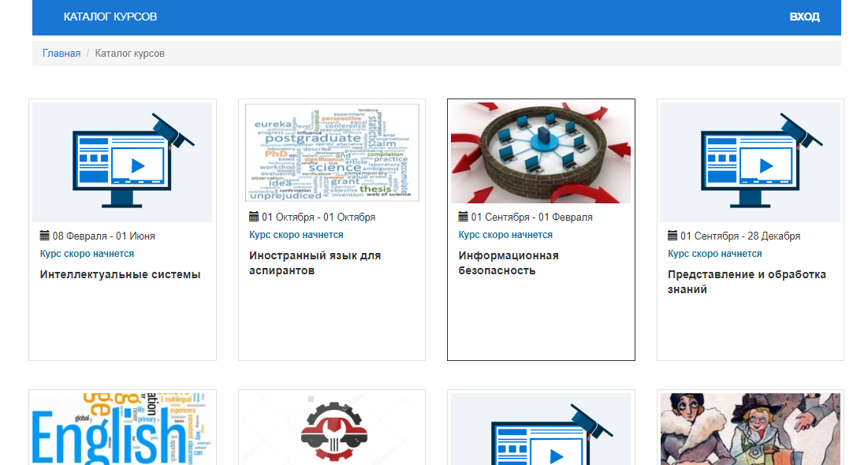Click calendar icon beside 01 Октября date
The image size is (868, 465).
254,217
